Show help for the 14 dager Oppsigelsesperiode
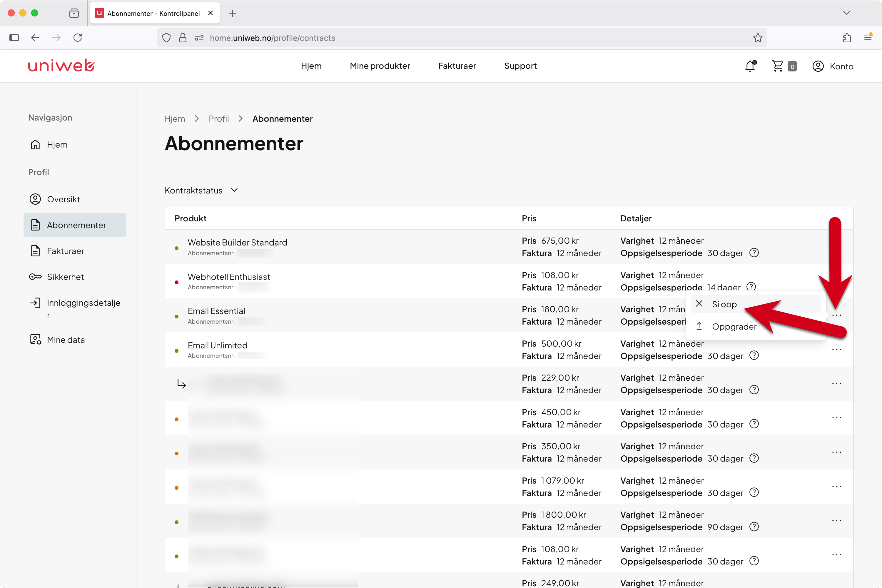Screen dimensions: 882x588 point(751,286)
